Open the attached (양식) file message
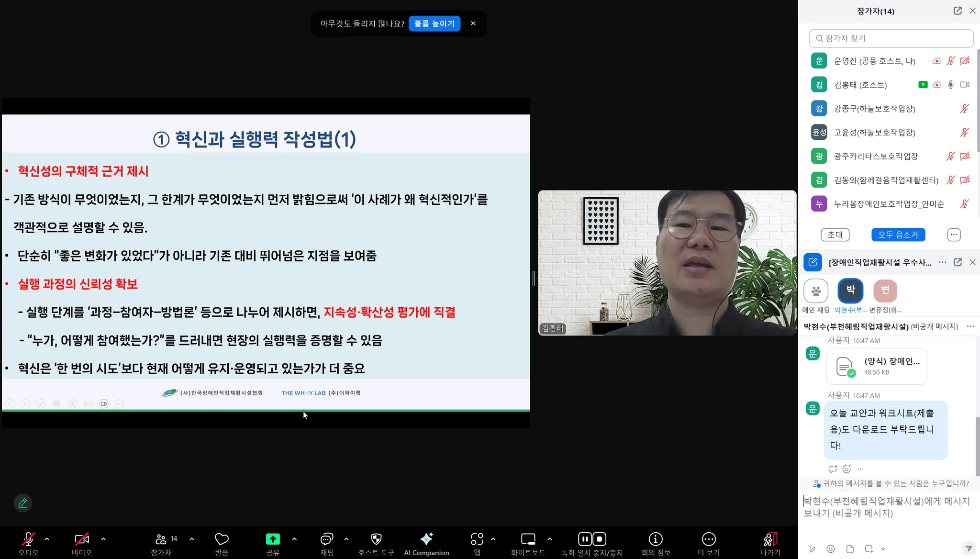The width and height of the screenshot is (980, 559). [877, 367]
